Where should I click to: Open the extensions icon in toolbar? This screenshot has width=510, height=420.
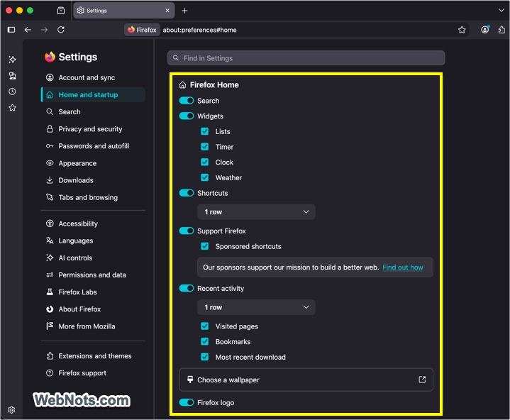pos(501,30)
